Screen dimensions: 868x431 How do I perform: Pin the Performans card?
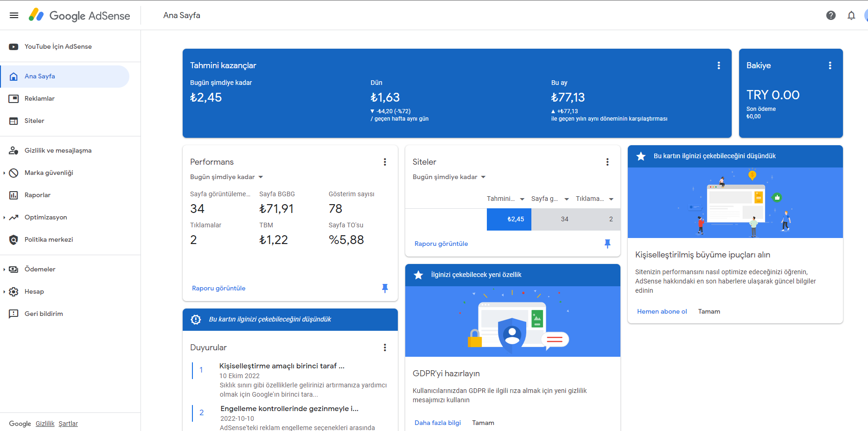point(385,288)
